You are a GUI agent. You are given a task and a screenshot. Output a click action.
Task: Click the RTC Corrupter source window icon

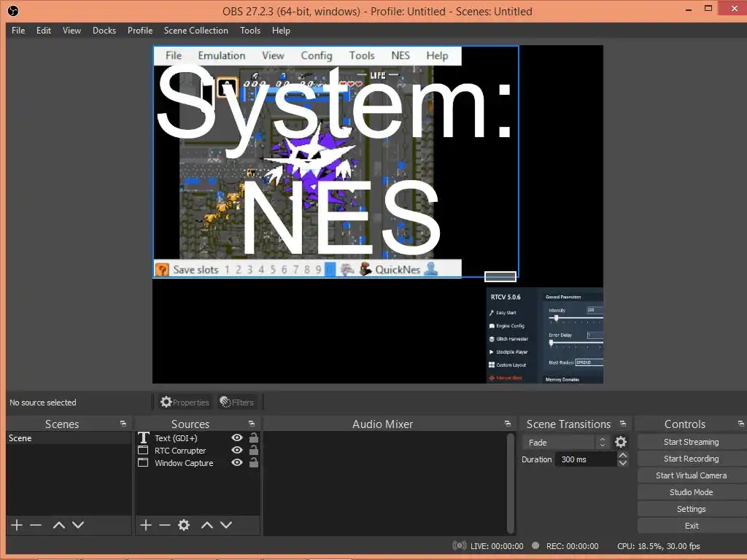143,450
